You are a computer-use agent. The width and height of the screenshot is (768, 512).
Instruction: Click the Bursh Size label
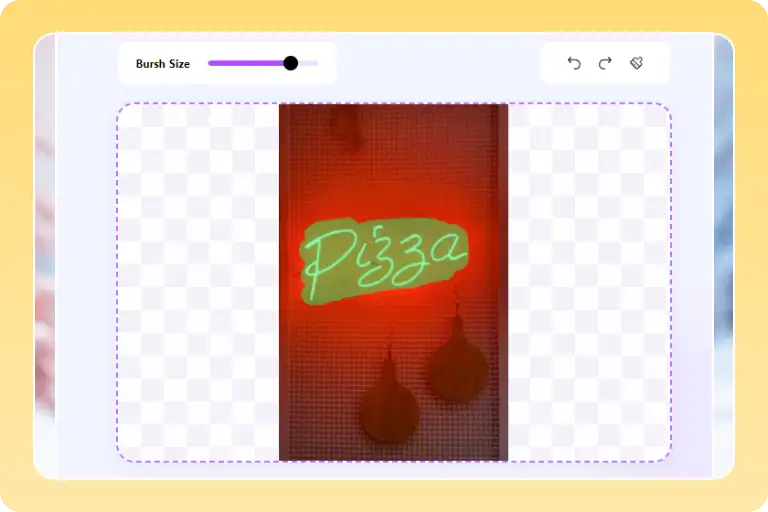pyautogui.click(x=162, y=64)
